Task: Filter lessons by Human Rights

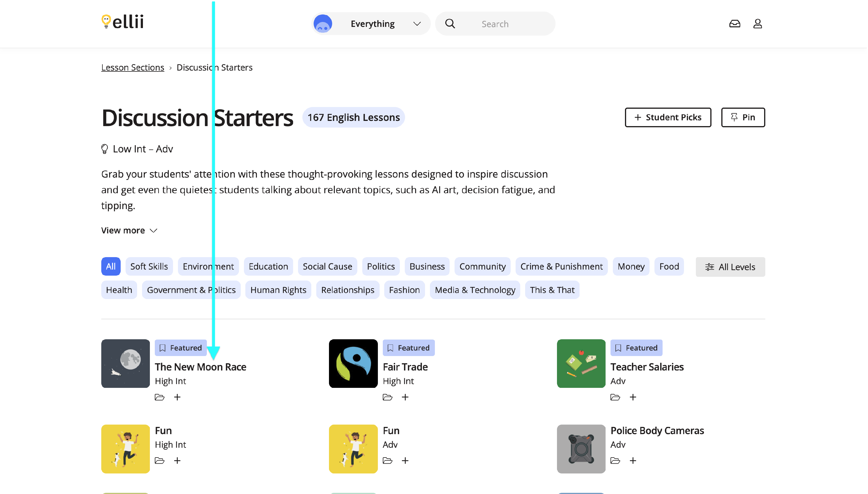Action: tap(278, 290)
